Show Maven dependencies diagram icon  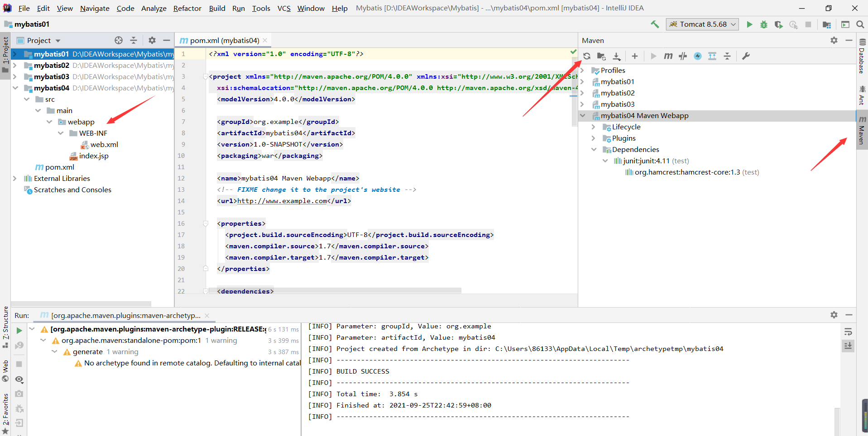click(x=712, y=56)
